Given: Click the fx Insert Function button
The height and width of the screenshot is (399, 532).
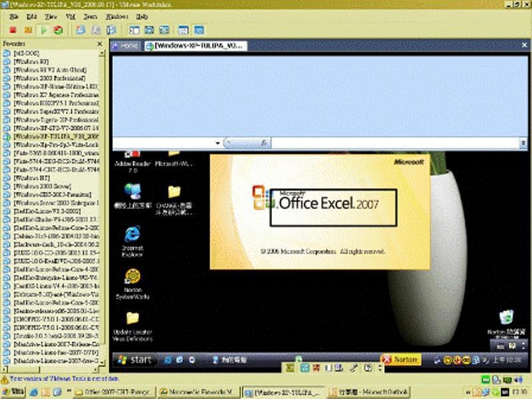Looking at the screenshot, I should click(x=263, y=143).
